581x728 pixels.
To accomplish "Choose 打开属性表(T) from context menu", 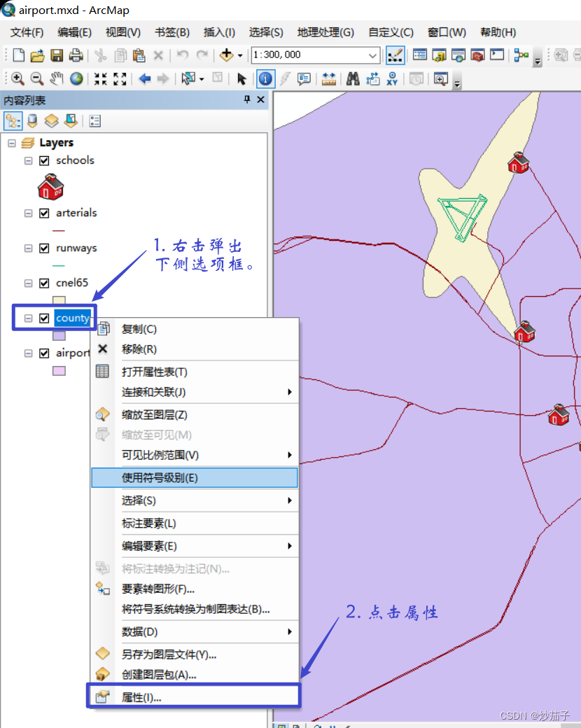I will tap(194, 372).
